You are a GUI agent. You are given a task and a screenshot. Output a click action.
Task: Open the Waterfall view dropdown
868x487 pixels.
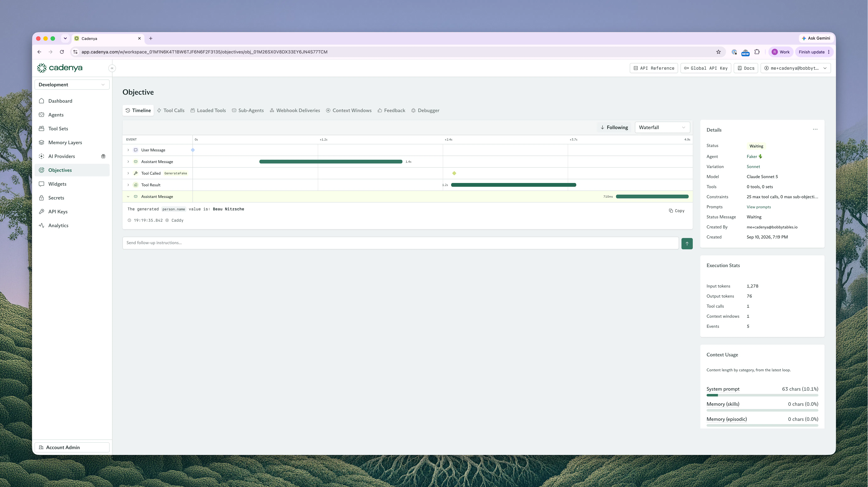pyautogui.click(x=662, y=127)
